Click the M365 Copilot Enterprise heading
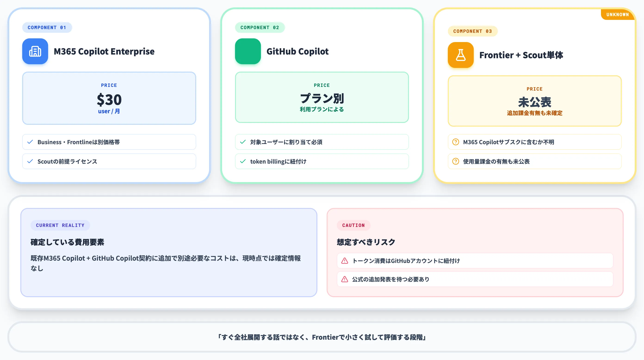644x360 pixels. (104, 51)
